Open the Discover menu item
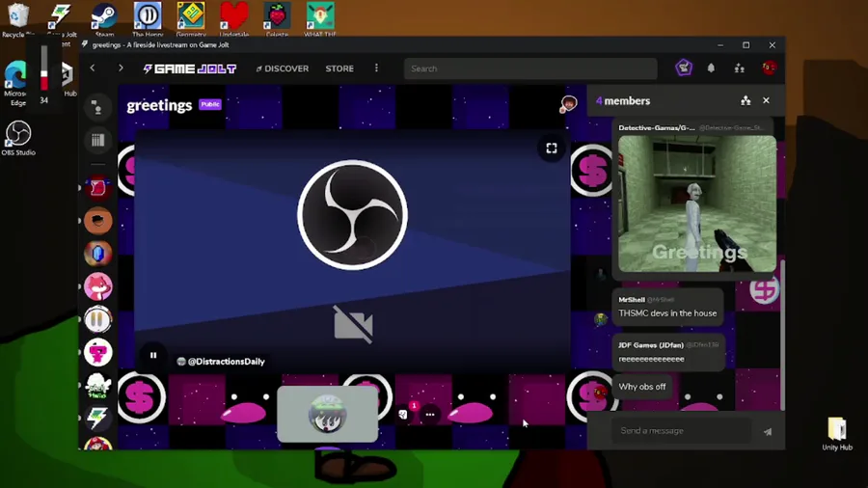Image resolution: width=868 pixels, height=488 pixels. point(283,68)
